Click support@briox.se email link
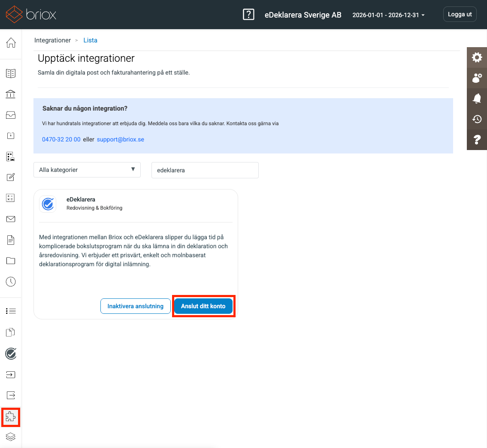 [121, 139]
